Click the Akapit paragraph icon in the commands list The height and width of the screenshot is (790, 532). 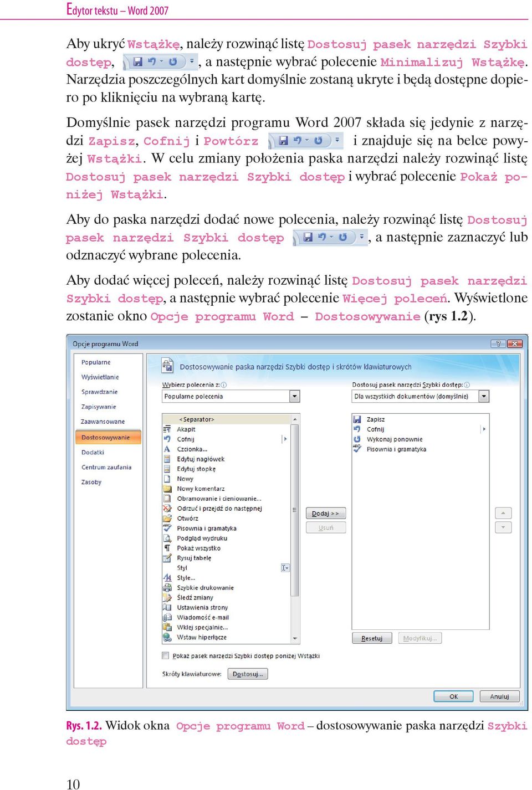(x=167, y=429)
